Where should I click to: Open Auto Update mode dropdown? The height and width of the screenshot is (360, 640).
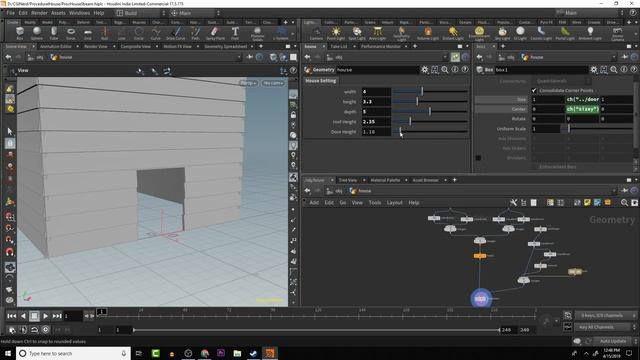(616, 341)
